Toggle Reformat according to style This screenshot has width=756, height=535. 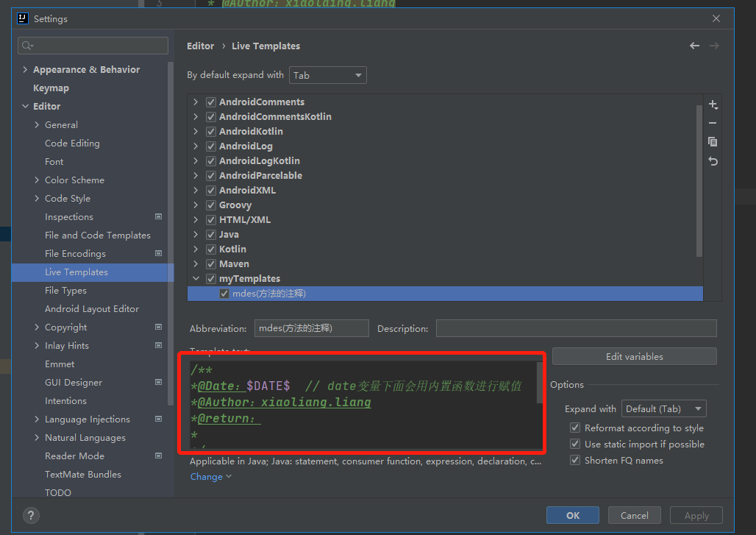coord(574,428)
